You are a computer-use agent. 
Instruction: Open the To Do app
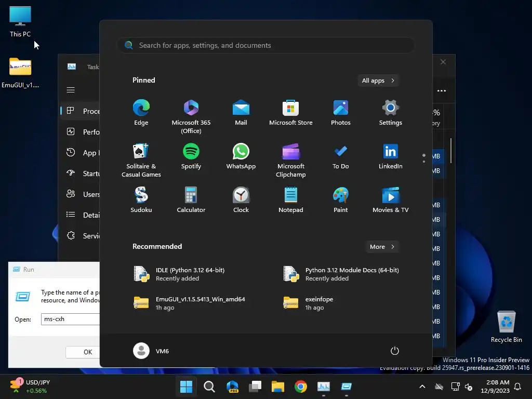click(341, 156)
